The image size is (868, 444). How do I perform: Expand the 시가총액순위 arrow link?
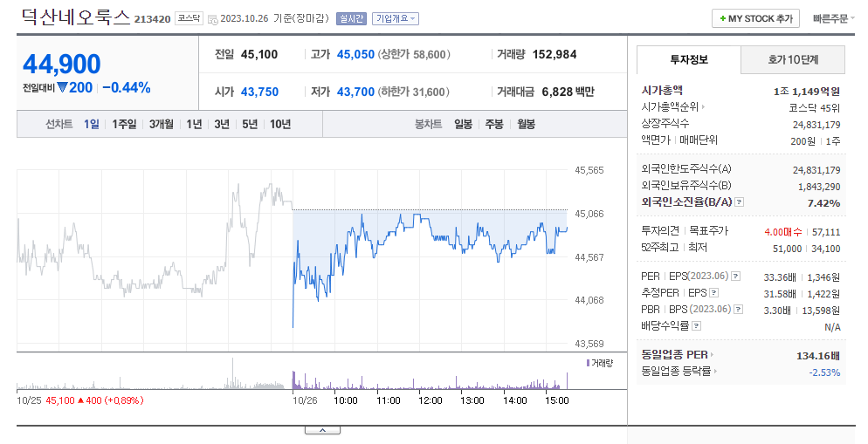click(x=673, y=106)
